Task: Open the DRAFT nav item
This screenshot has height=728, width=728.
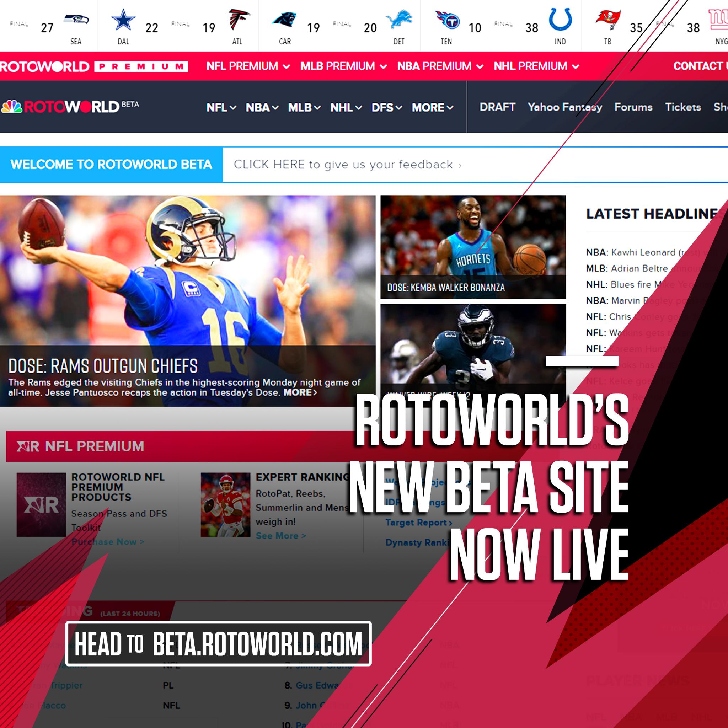Action: coord(497,107)
